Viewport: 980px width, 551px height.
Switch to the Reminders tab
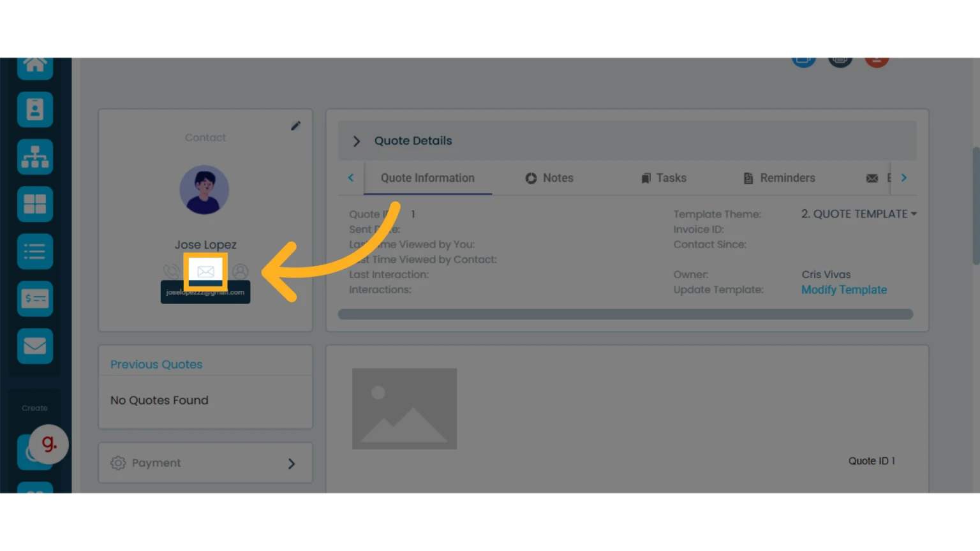point(780,178)
